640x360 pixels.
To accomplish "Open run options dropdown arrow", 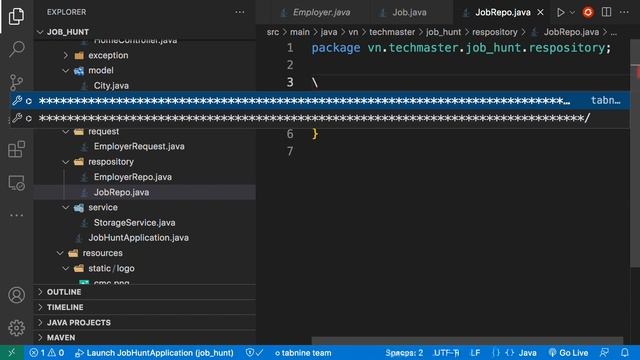I will coord(572,12).
